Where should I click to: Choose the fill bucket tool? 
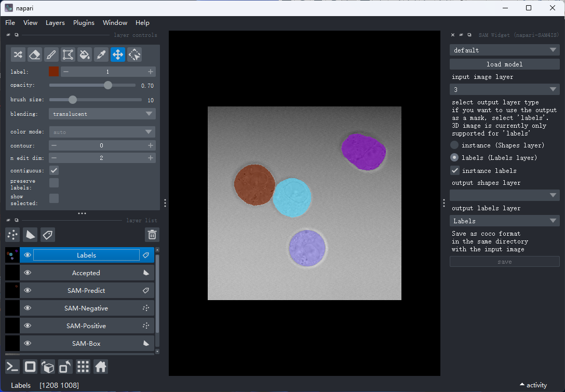point(85,55)
